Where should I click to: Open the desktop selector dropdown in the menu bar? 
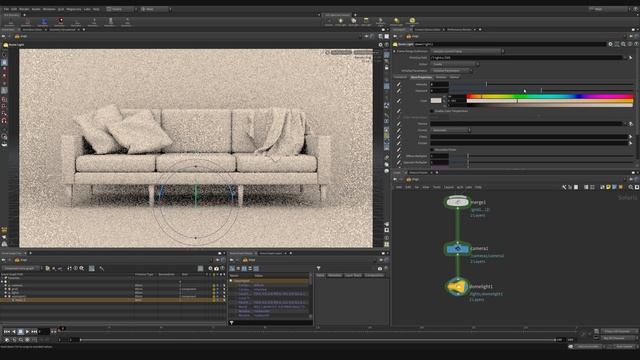coord(122,9)
